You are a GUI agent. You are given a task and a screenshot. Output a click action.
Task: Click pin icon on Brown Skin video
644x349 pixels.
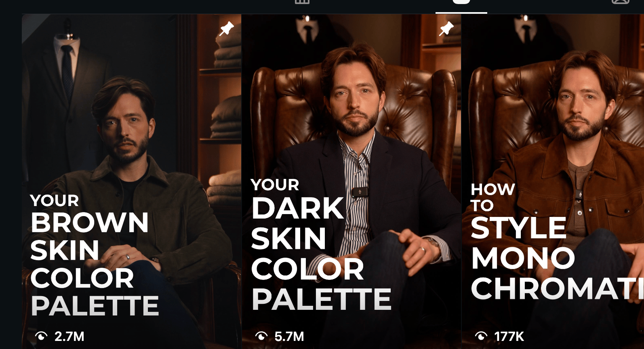227,29
